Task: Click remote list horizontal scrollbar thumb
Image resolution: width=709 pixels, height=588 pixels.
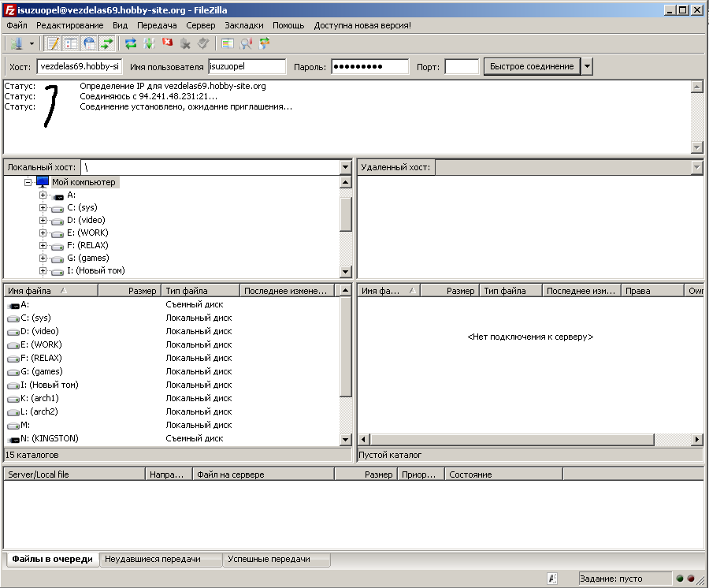Action: pyautogui.click(x=512, y=439)
